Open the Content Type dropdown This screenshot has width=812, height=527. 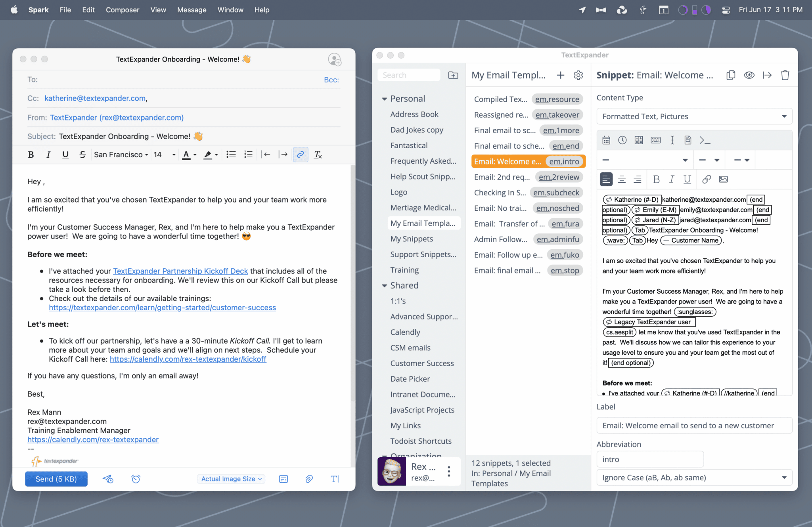pos(694,116)
